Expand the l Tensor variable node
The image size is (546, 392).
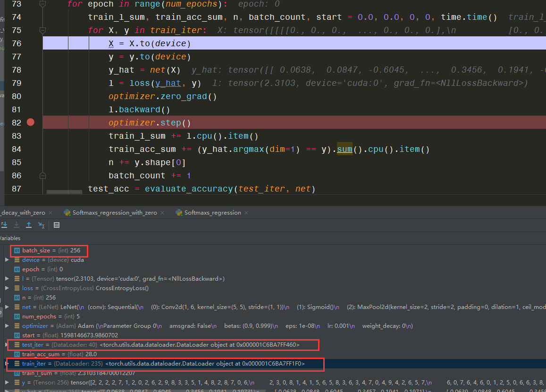(x=7, y=278)
